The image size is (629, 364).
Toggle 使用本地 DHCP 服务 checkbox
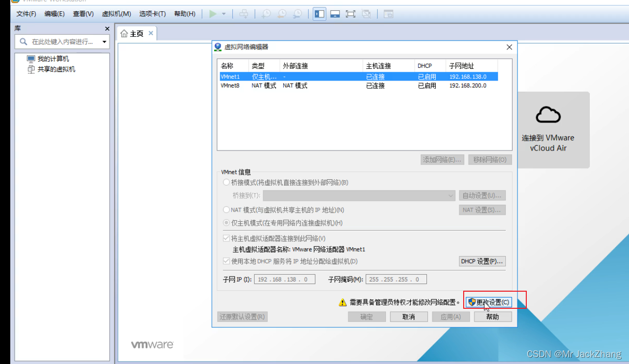[226, 261]
